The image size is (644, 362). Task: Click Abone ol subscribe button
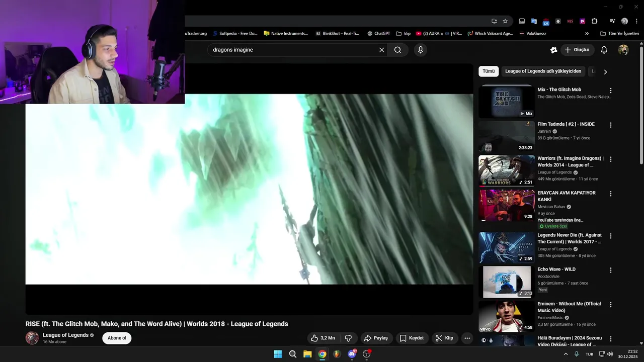point(117,338)
